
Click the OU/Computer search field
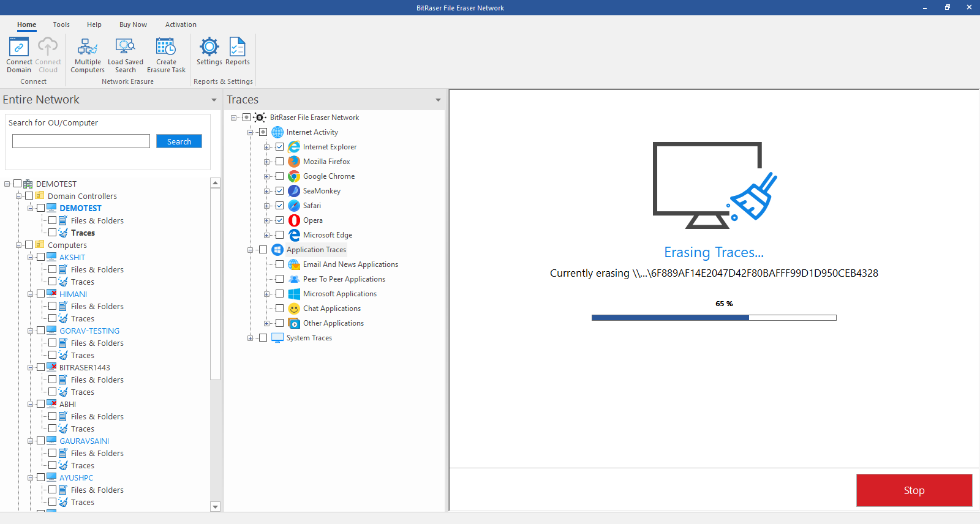pos(81,141)
